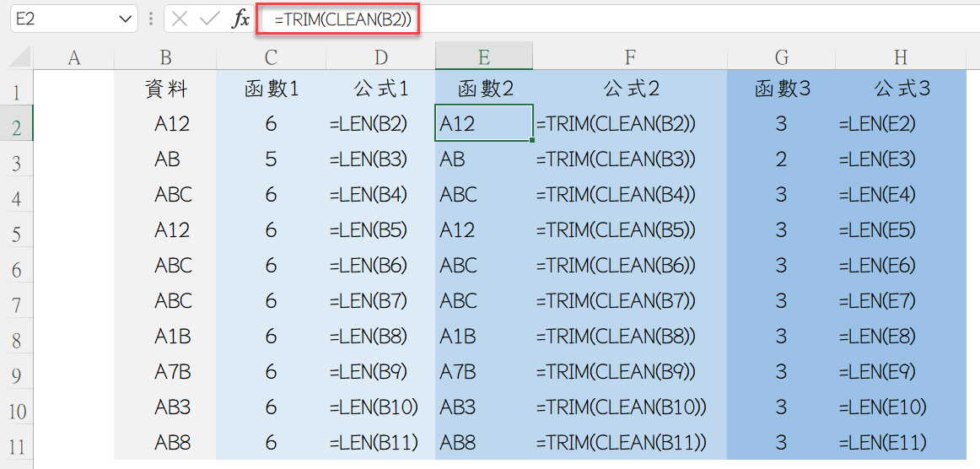Select cell H6 showing =LEN(E6)
Image resolution: width=980 pixels, height=469 pixels.
pos(900,266)
